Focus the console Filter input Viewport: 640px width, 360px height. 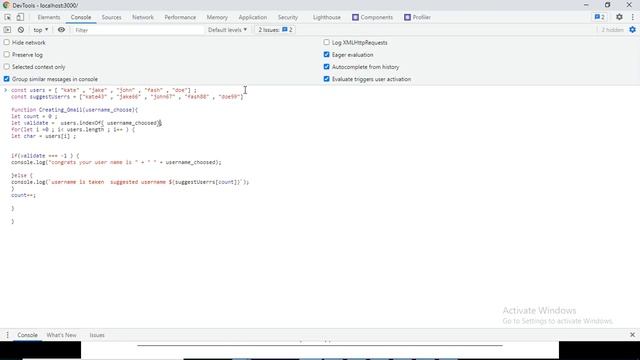coord(138,30)
